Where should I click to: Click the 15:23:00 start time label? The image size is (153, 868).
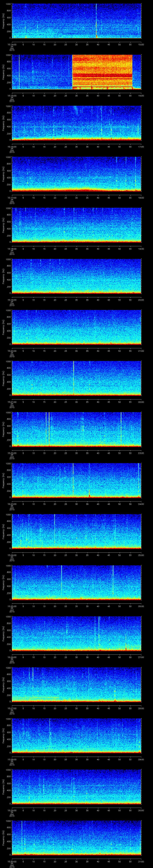point(12,504)
